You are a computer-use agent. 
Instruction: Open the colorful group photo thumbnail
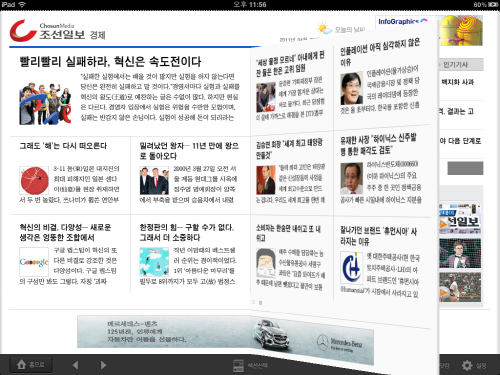tap(45, 104)
